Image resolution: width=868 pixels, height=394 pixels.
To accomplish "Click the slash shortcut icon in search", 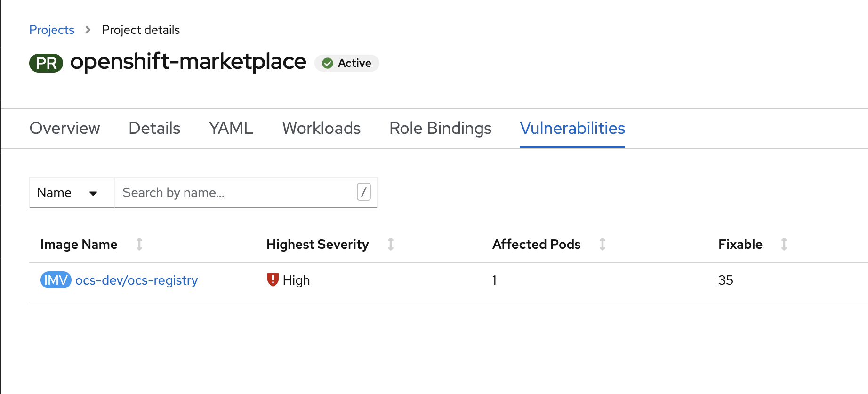I will [x=363, y=192].
